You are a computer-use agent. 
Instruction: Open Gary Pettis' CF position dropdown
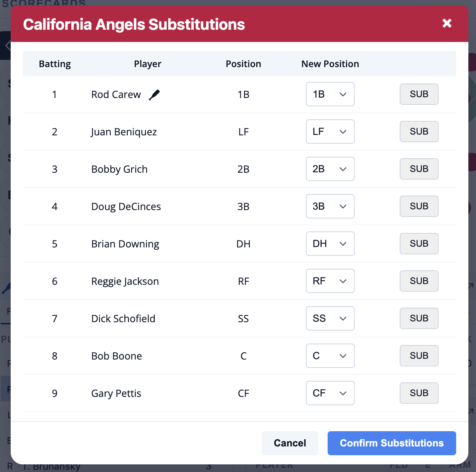[x=330, y=393]
